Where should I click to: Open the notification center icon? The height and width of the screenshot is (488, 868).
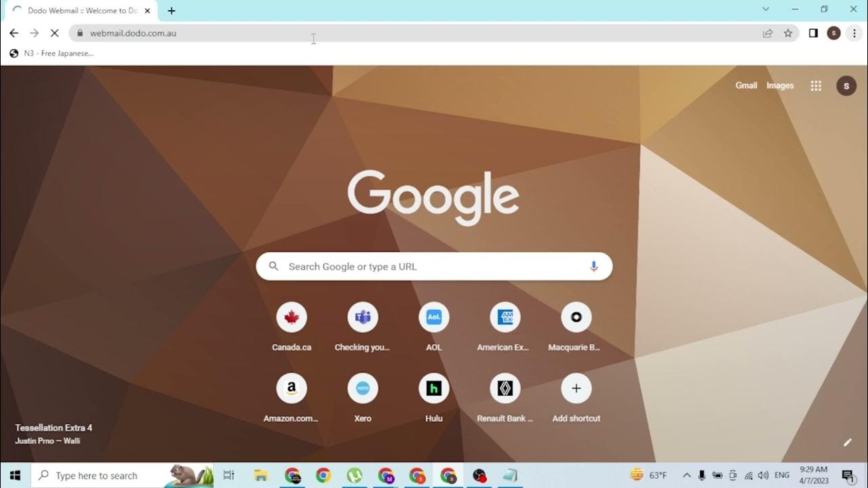[848, 475]
